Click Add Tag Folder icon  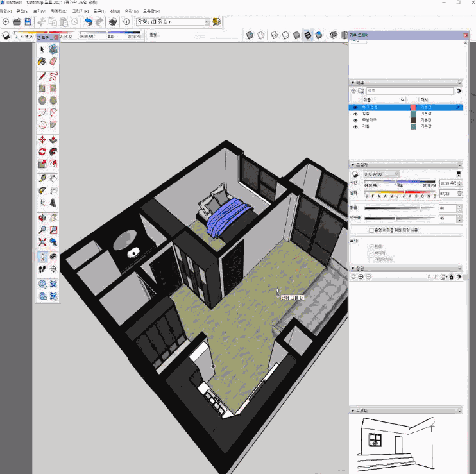point(361,90)
